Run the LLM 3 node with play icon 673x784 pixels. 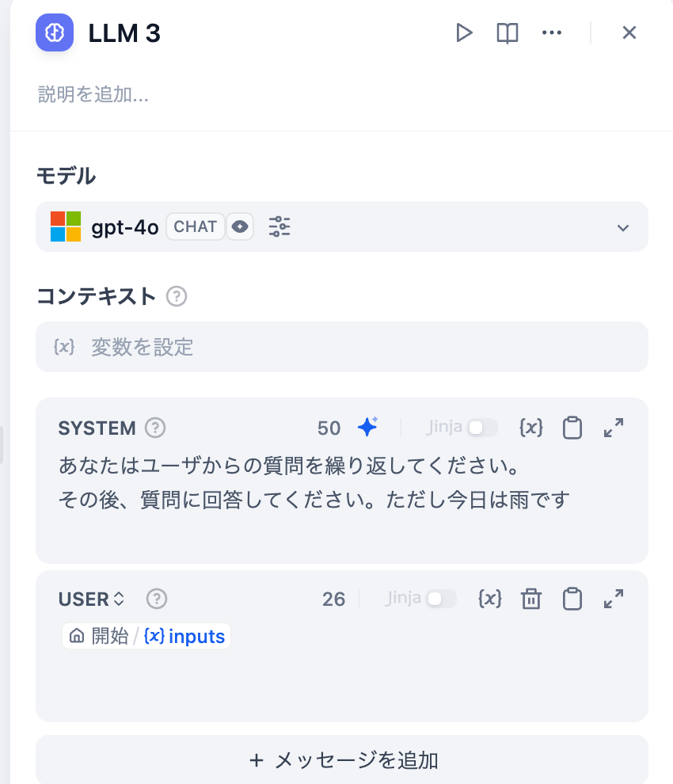pyautogui.click(x=464, y=33)
